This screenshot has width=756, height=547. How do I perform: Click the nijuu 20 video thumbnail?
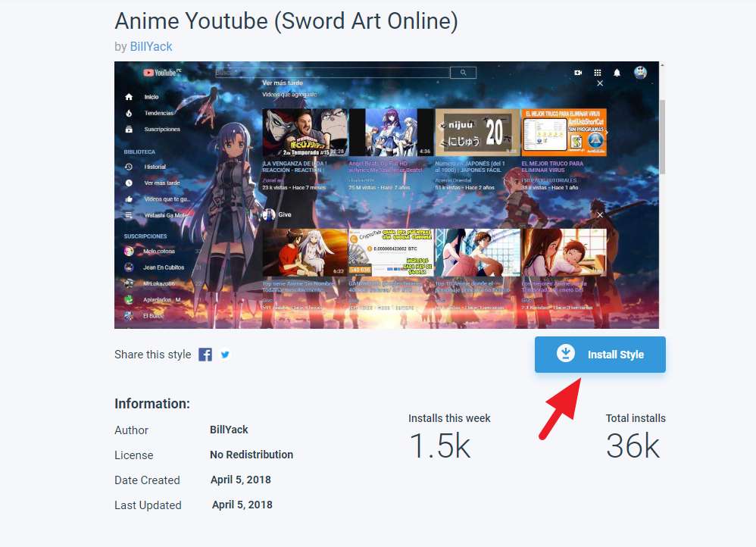(x=477, y=133)
